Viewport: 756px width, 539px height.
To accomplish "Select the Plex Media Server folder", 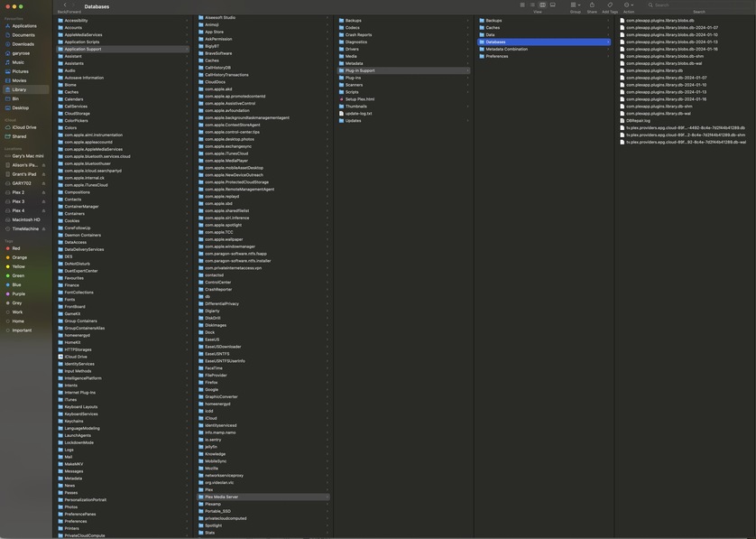I will (263, 497).
